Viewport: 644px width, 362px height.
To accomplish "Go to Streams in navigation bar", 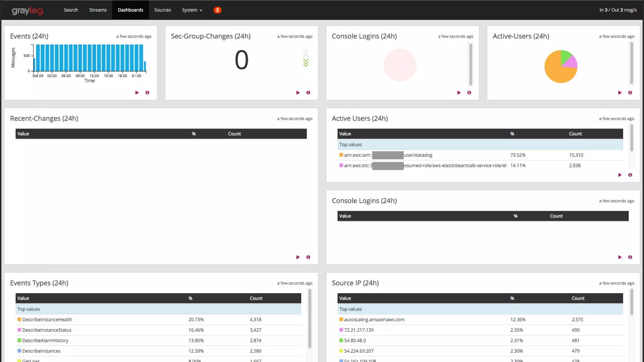I will tap(98, 10).
